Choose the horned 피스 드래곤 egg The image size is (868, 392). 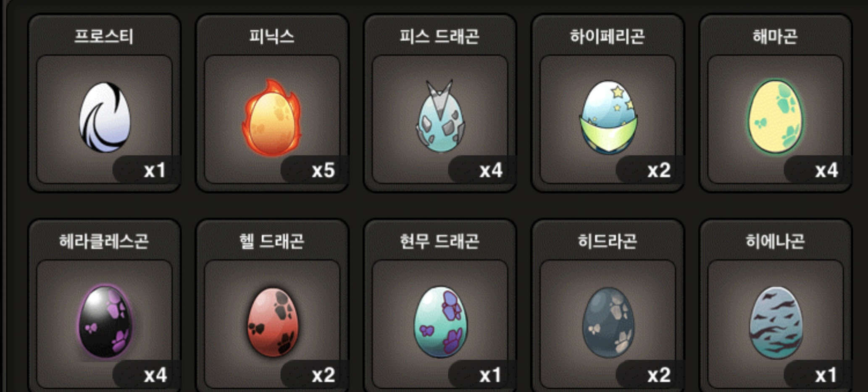[440, 116]
